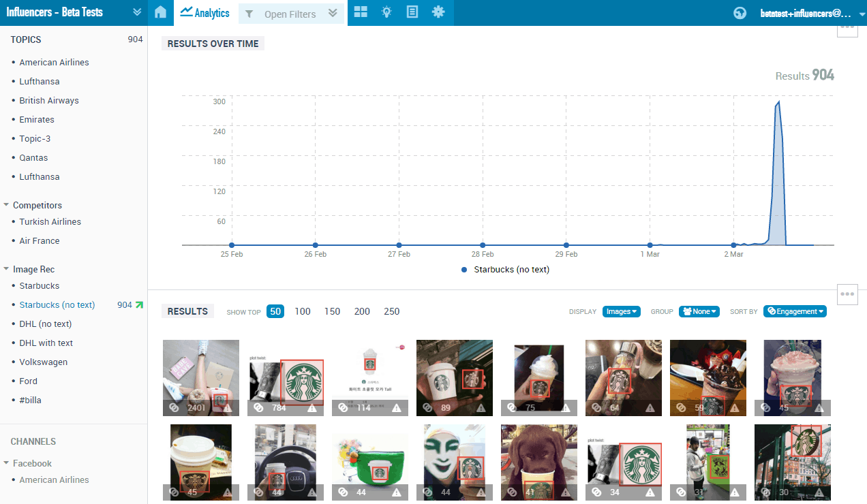The image size is (867, 504).
Task: Select Turkish Airlines under Competitors
Action: point(50,221)
